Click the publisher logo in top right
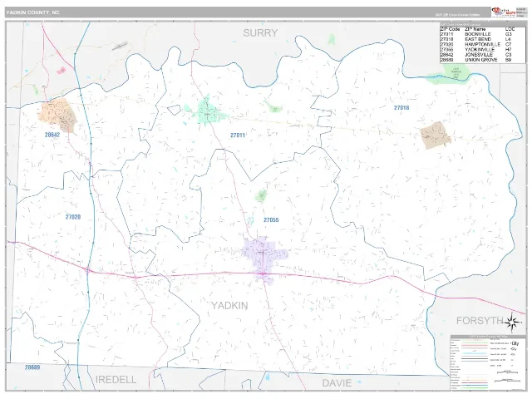The image size is (532, 399). (504, 12)
